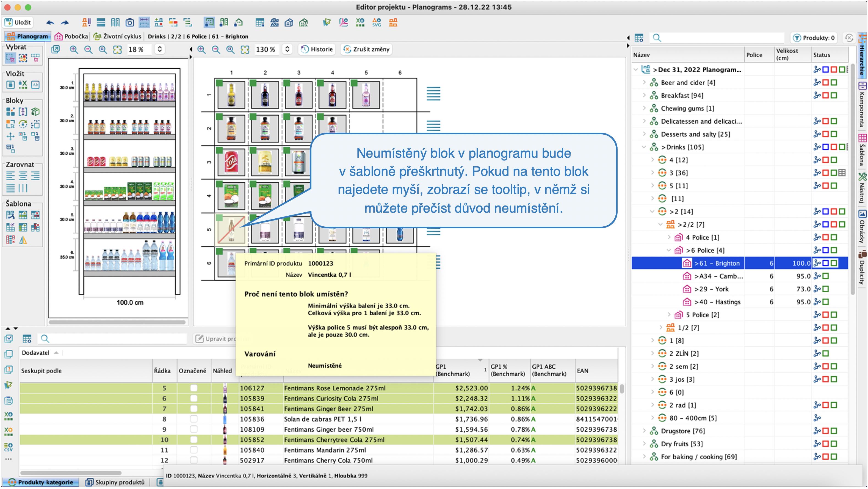
Task: Click the camera snapshot toolbar icon
Action: (x=129, y=23)
